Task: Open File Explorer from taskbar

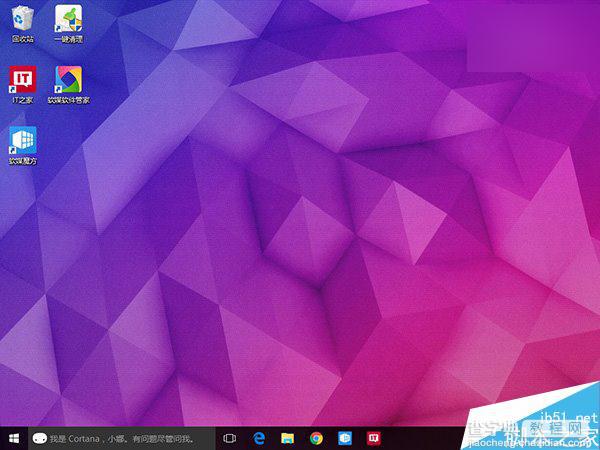Action: 287,439
